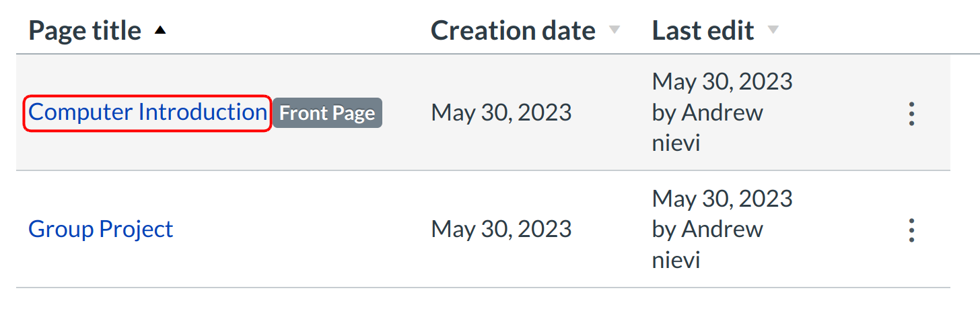Sort pages by Last edit header
980x334 pixels.
[x=703, y=31]
